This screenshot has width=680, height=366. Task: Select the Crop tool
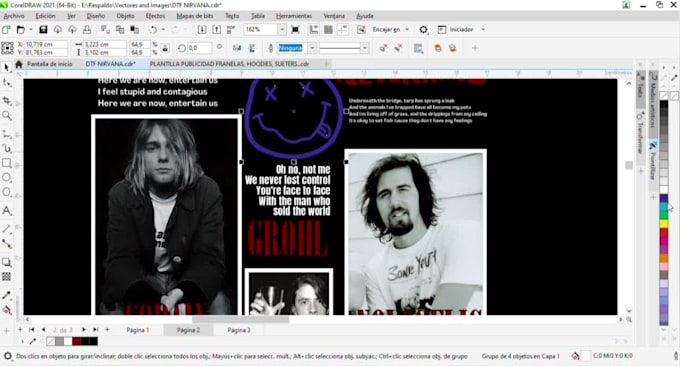tap(7, 100)
